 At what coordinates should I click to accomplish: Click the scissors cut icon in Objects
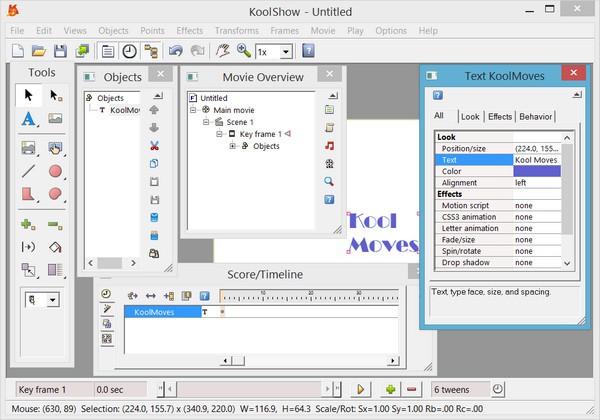[x=154, y=145]
